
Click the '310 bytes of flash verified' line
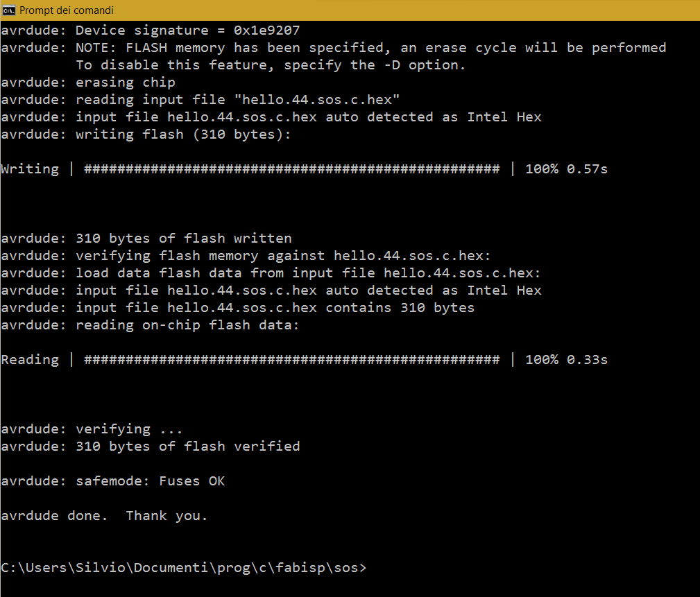(x=151, y=446)
